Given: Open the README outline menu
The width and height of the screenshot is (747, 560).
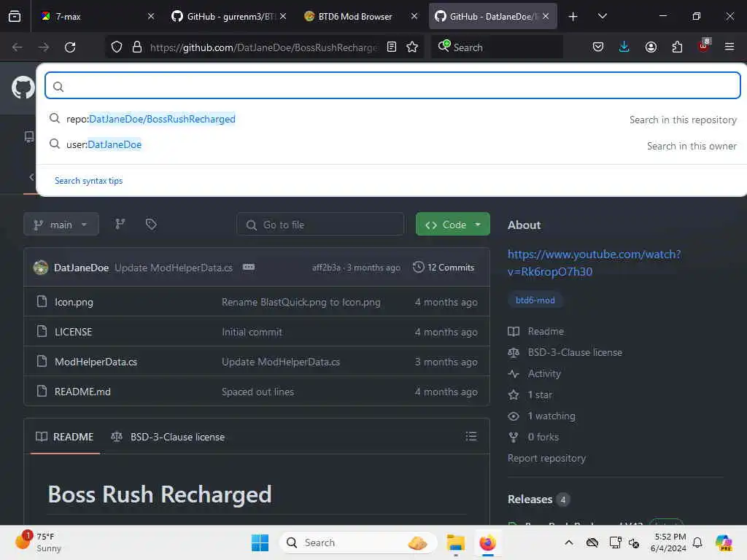Looking at the screenshot, I should (x=471, y=436).
